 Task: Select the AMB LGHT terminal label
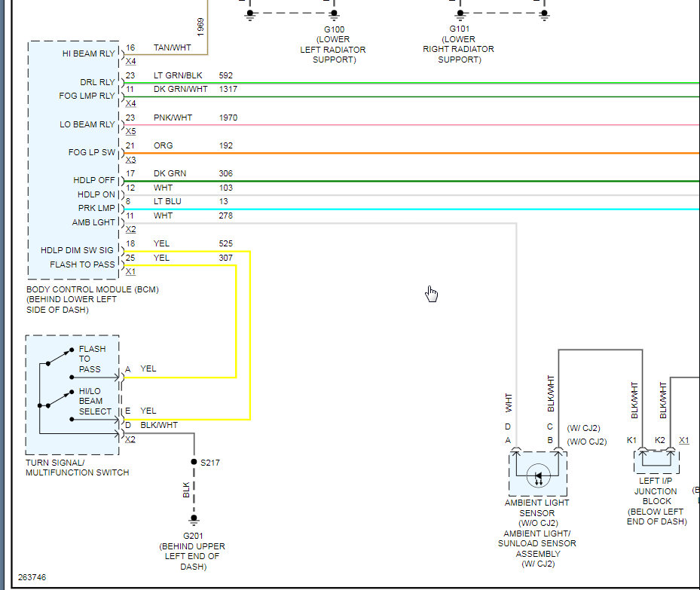(x=93, y=222)
